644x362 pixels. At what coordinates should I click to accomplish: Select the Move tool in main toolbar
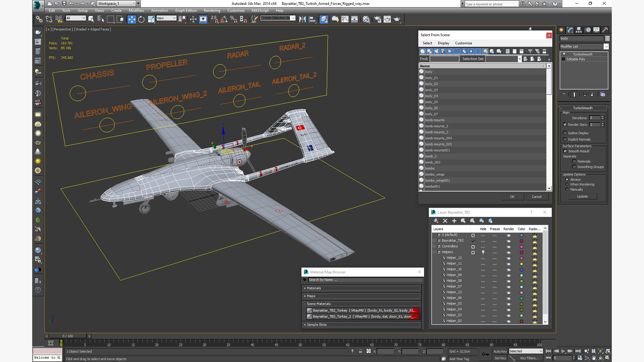tap(132, 19)
